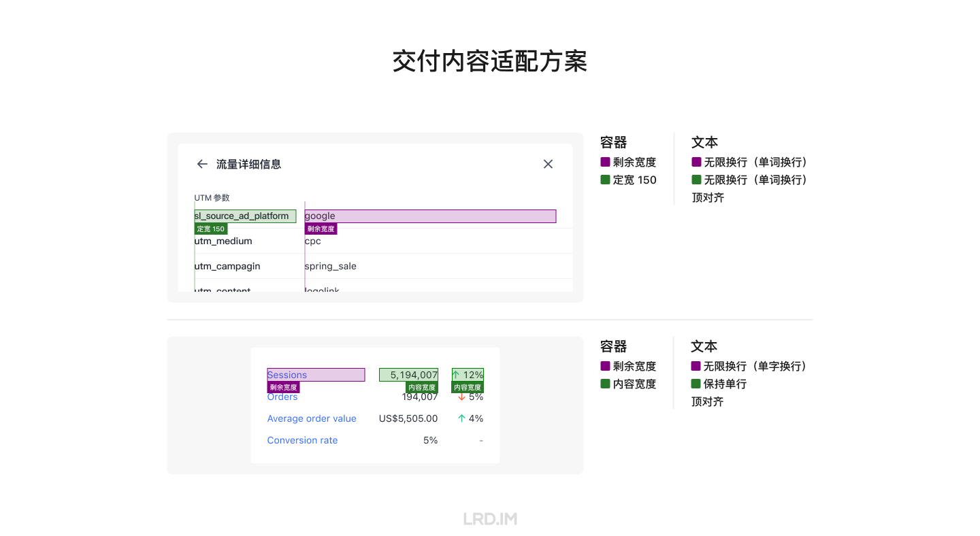The height and width of the screenshot is (536, 980).
Task: Open the Orders link
Action: pyautogui.click(x=282, y=397)
